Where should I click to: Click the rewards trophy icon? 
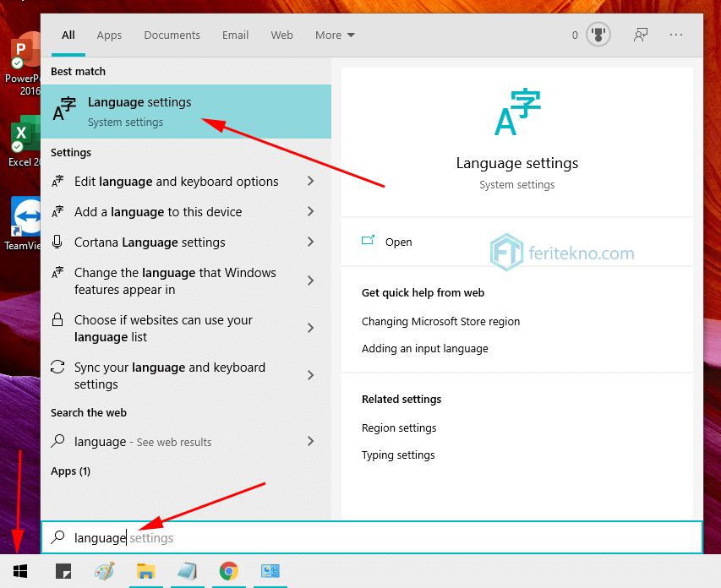(598, 35)
